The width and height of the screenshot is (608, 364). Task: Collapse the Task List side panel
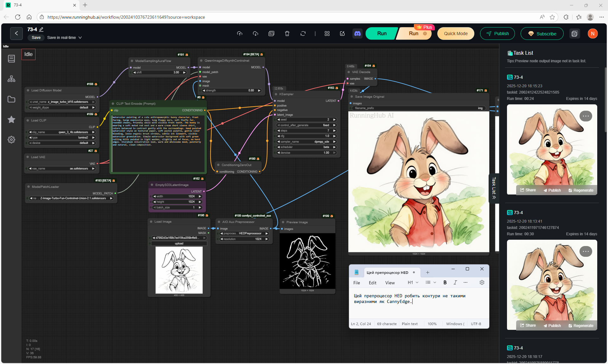pyautogui.click(x=494, y=188)
